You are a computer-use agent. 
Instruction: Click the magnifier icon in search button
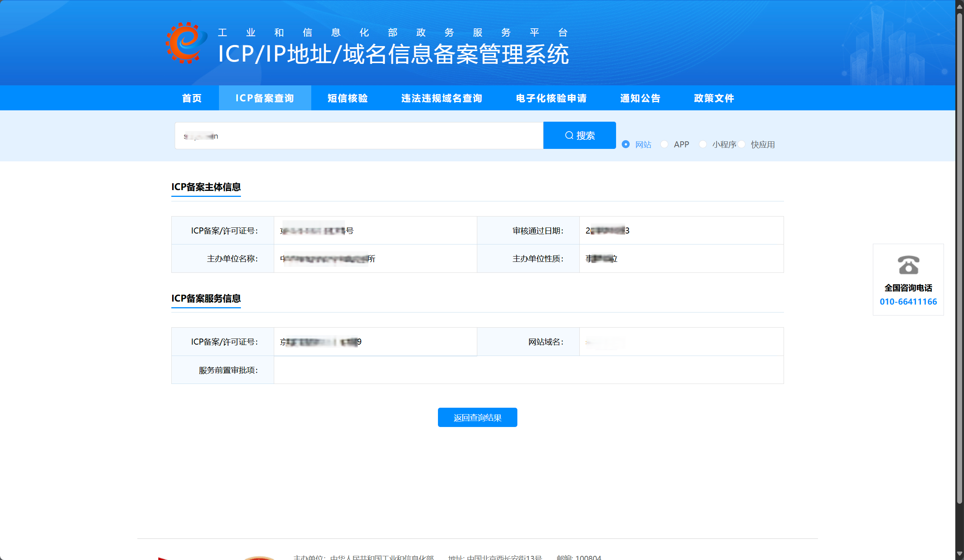point(569,136)
